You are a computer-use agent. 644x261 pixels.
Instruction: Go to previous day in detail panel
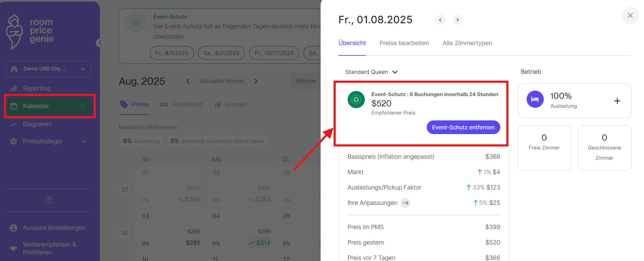(440, 20)
